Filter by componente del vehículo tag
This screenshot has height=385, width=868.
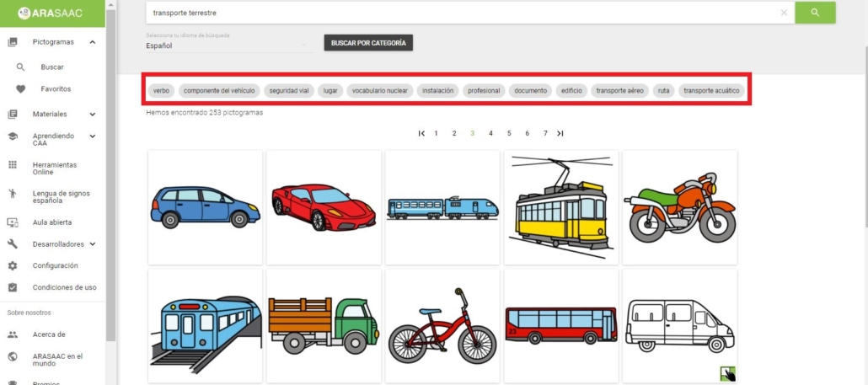[x=219, y=91]
